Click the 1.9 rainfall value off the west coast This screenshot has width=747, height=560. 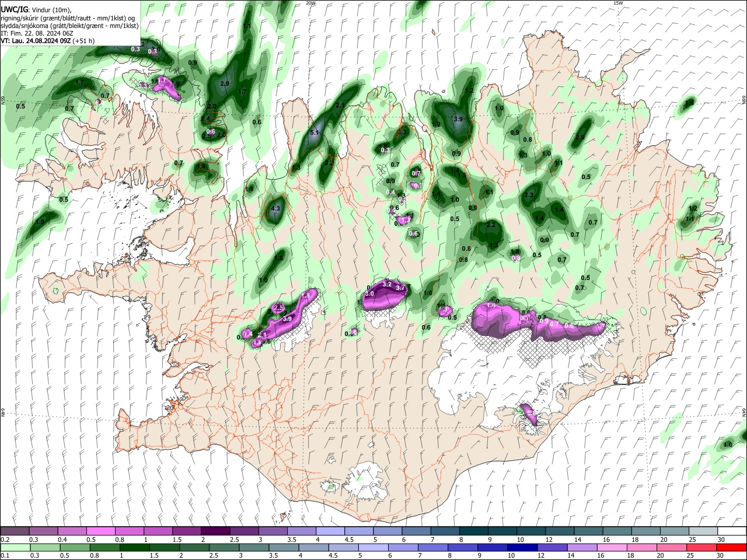pyautogui.click(x=40, y=222)
